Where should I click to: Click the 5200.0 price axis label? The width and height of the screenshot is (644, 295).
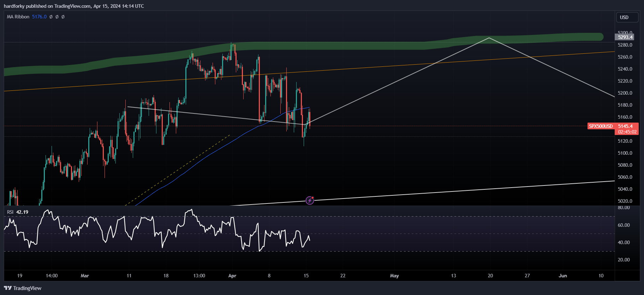coord(625,93)
